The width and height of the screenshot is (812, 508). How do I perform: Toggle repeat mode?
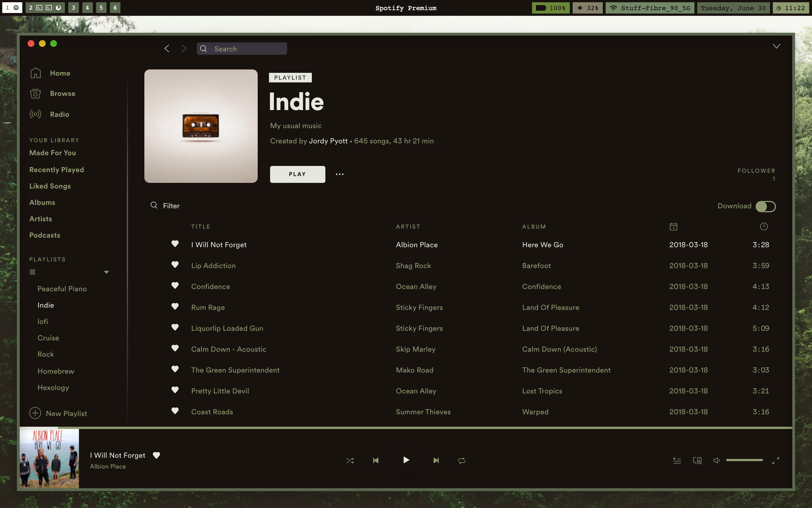(x=462, y=460)
